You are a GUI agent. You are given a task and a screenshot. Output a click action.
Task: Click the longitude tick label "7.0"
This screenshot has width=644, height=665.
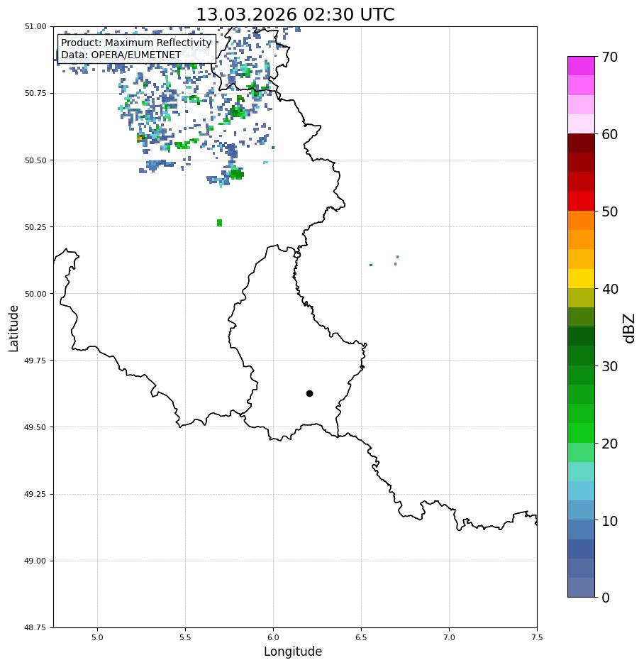(450, 637)
